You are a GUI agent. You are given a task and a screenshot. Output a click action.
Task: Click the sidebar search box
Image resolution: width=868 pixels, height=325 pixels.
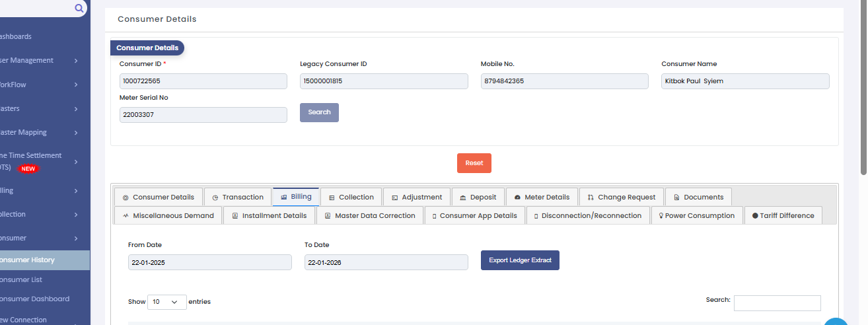pyautogui.click(x=44, y=9)
